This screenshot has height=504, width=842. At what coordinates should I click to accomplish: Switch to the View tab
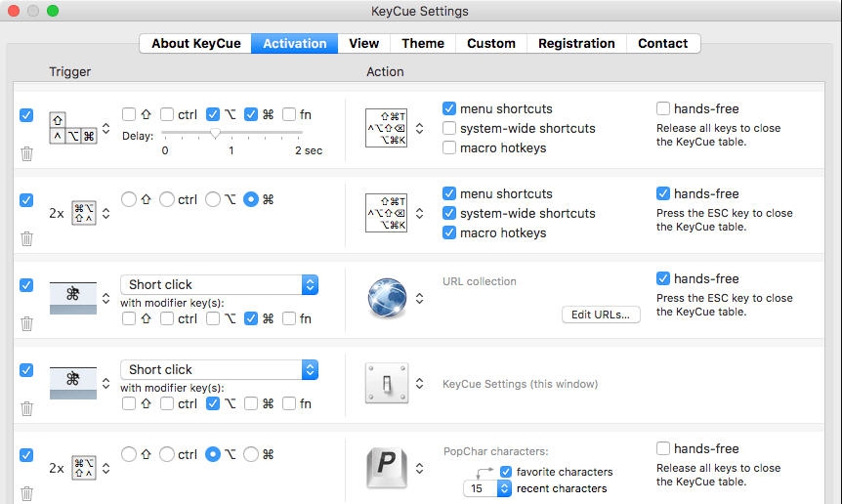click(x=363, y=44)
